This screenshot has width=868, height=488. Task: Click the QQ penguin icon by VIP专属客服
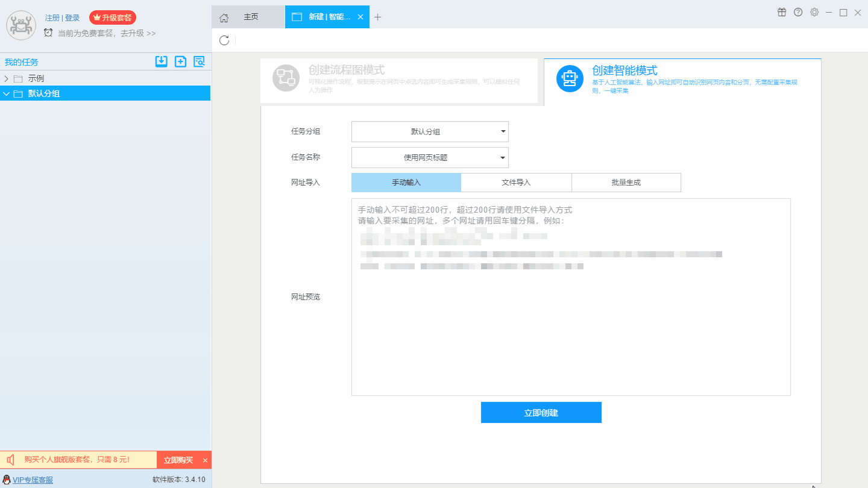pos(7,480)
